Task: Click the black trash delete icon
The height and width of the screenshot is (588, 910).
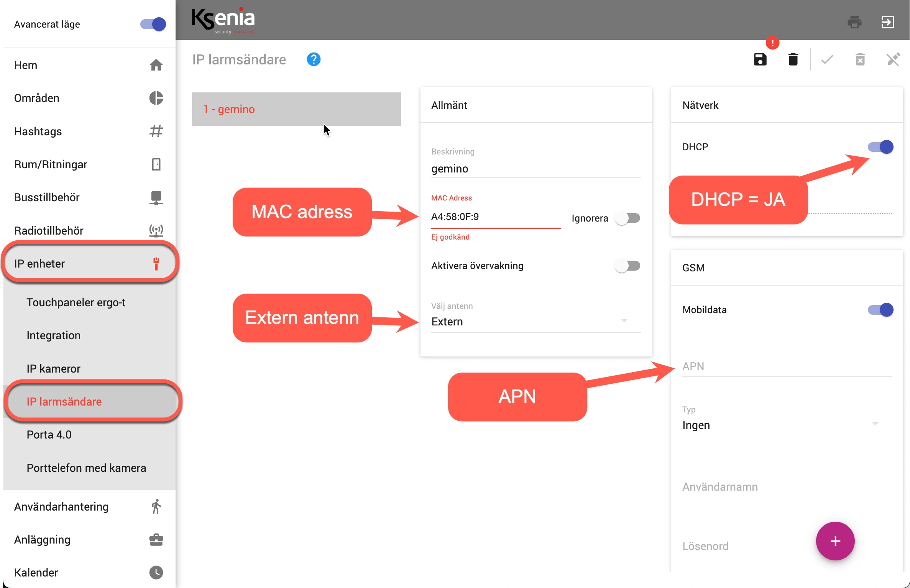Action: click(793, 59)
